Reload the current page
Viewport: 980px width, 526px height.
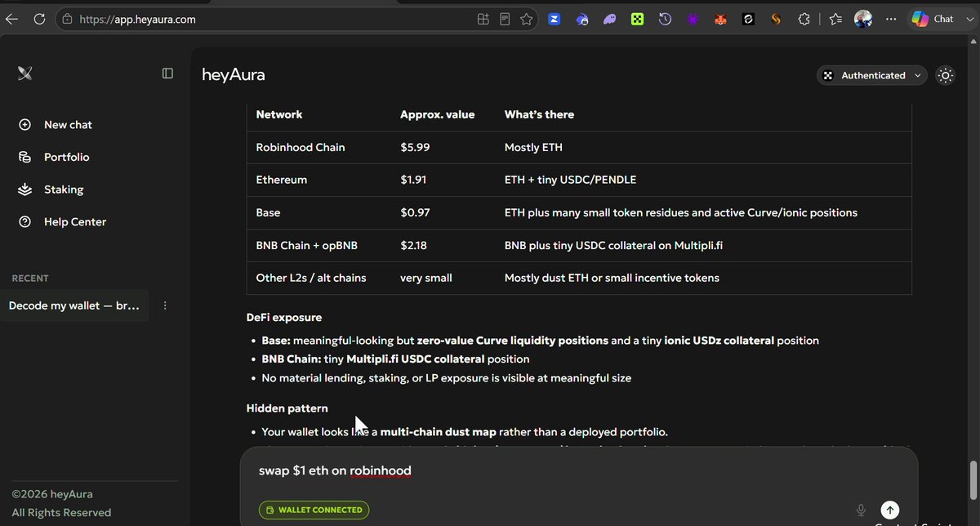pyautogui.click(x=39, y=19)
